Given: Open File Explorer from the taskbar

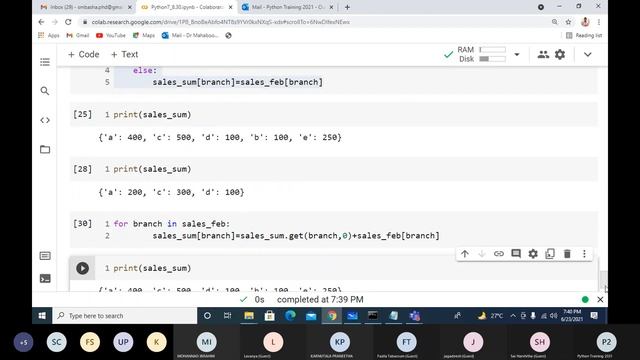Looking at the screenshot, I should click(249, 316).
